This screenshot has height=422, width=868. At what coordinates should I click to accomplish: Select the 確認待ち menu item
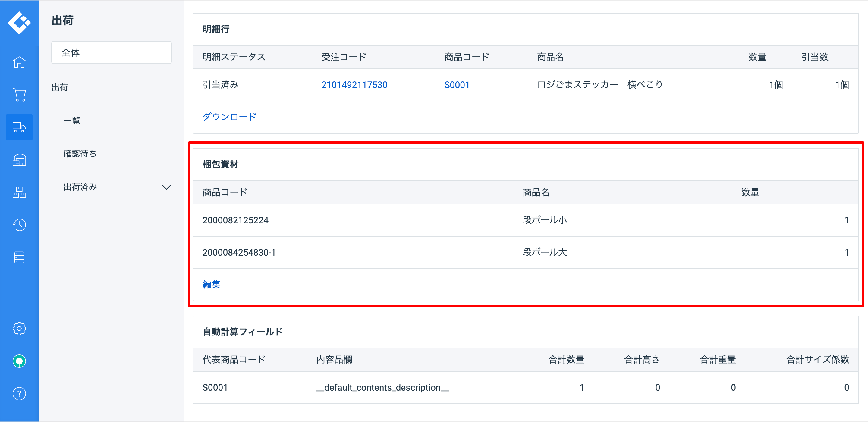pos(80,153)
